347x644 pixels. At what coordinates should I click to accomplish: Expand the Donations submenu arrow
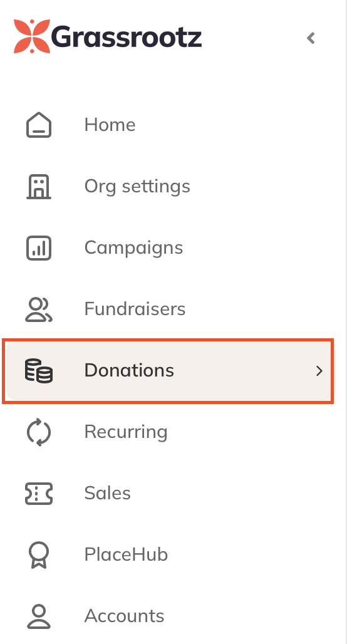[319, 371]
